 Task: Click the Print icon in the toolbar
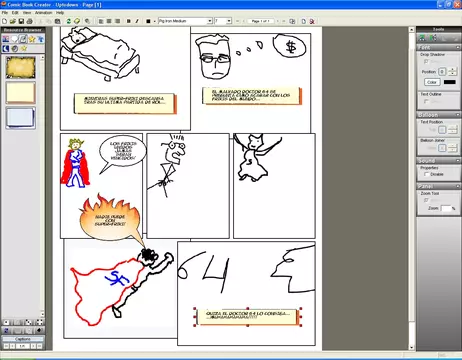29,21
